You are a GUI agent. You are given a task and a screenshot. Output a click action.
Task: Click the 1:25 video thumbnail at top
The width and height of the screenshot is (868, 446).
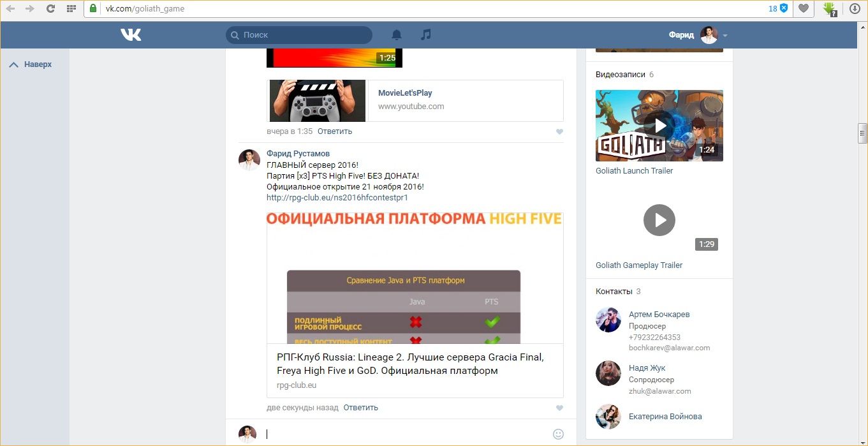[335, 57]
